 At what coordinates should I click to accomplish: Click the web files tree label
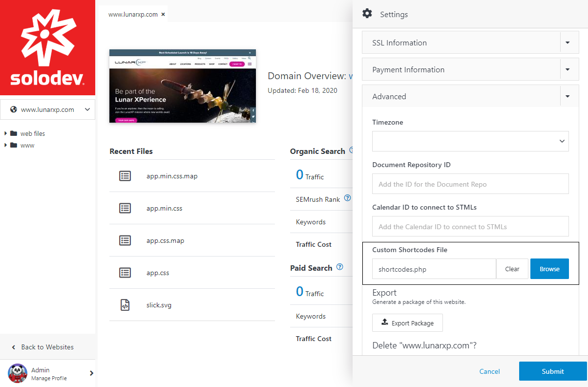33,133
